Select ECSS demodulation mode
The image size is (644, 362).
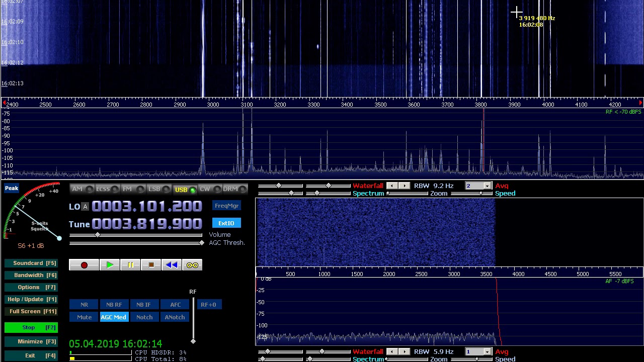[107, 189]
